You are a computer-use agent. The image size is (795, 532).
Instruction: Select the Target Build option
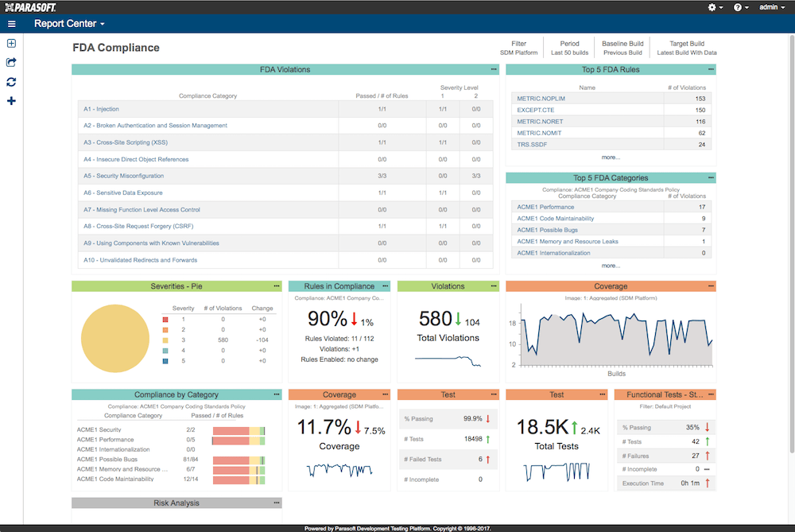(687, 48)
